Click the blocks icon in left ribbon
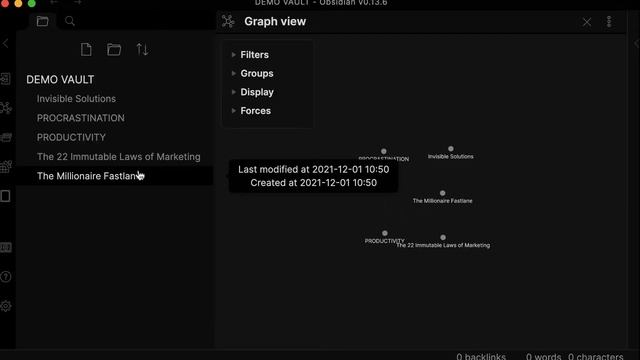 tap(6, 167)
